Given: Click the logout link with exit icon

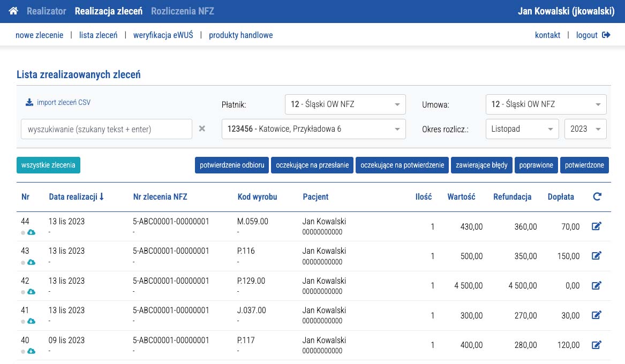Looking at the screenshot, I should [593, 35].
